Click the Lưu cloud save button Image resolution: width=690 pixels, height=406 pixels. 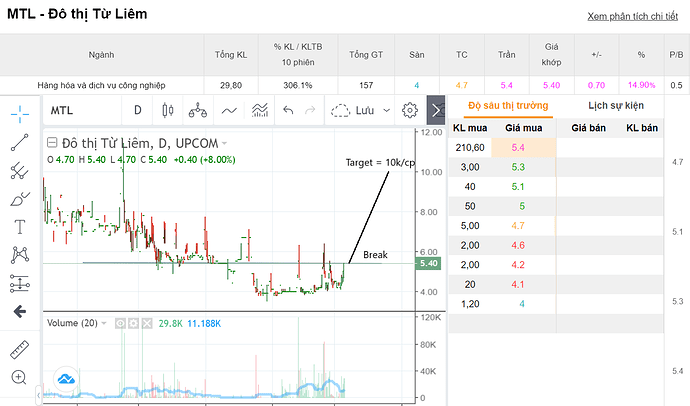tap(352, 110)
